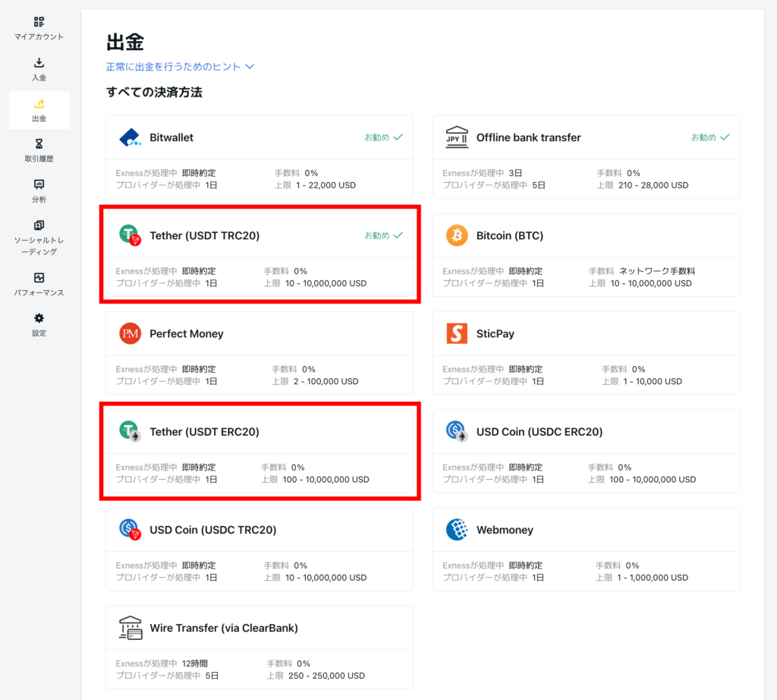Click the '3日' Exness processing time
Image resolution: width=777 pixels, height=700 pixels.
point(515,173)
